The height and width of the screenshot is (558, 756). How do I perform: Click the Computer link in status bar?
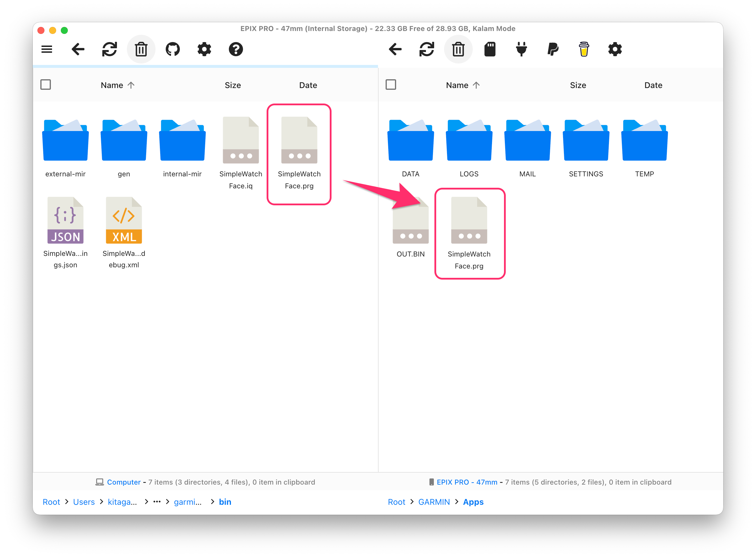coord(124,482)
